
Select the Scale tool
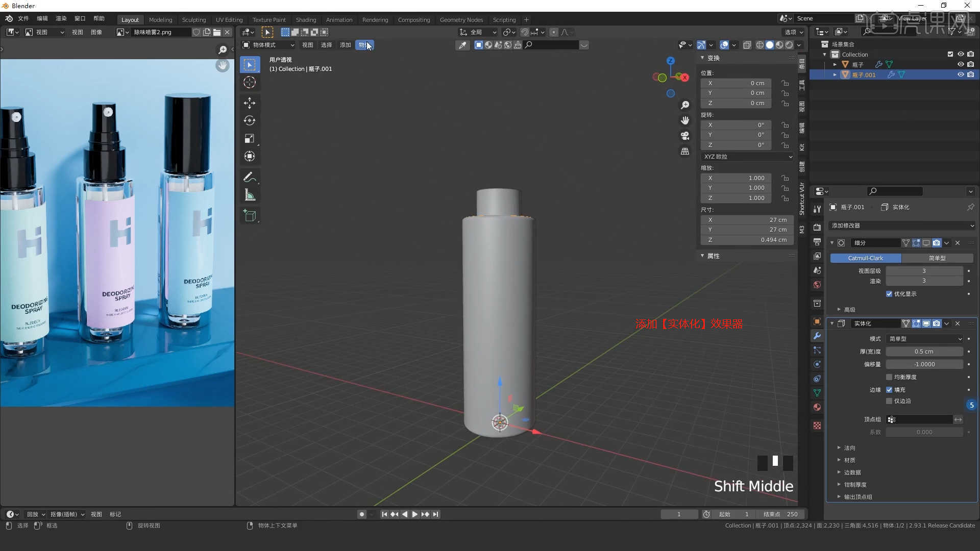click(250, 138)
